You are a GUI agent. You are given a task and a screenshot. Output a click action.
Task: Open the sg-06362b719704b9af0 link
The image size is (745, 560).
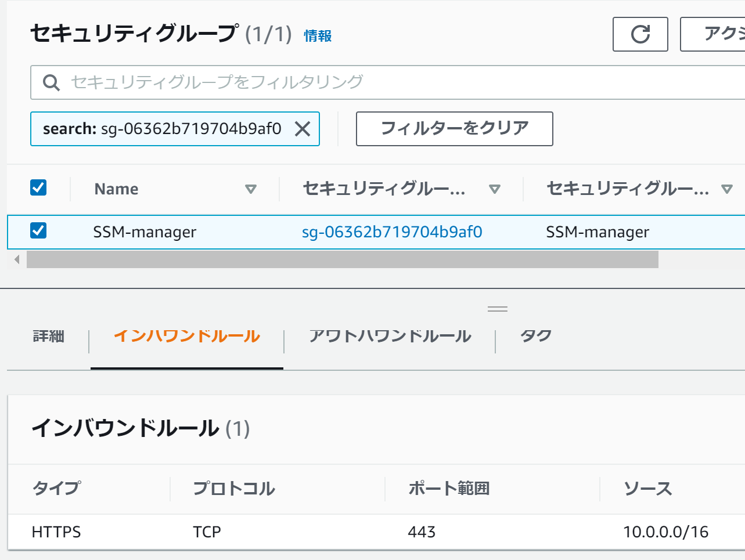coord(392,232)
